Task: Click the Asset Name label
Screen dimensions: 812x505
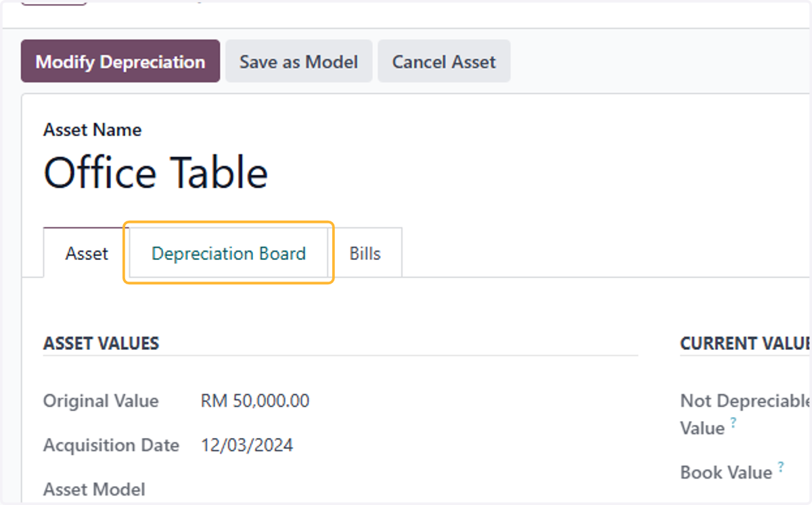Action: [x=93, y=130]
